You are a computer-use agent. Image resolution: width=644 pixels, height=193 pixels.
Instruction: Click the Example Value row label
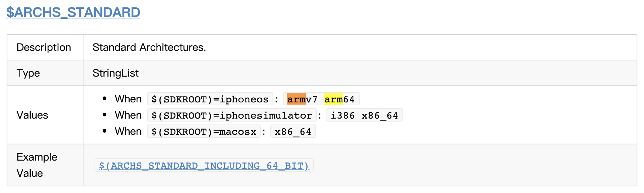point(37,165)
